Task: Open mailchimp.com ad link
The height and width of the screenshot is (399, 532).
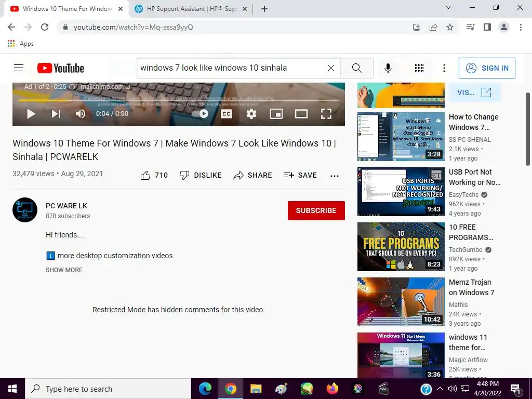Action: click(x=105, y=87)
